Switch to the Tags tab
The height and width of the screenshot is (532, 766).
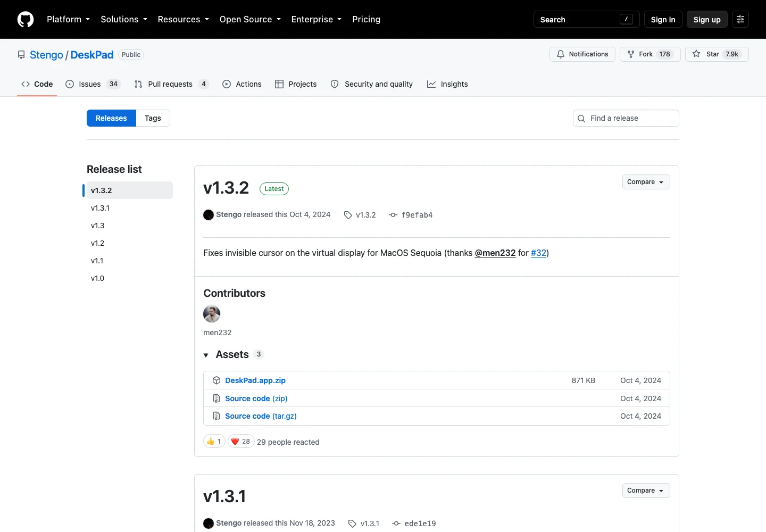[x=153, y=118]
